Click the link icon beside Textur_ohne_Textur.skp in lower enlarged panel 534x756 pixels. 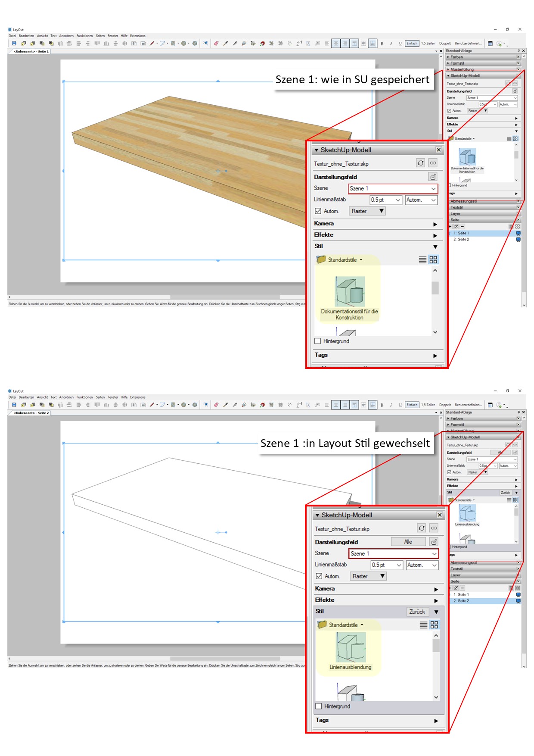coord(434,528)
